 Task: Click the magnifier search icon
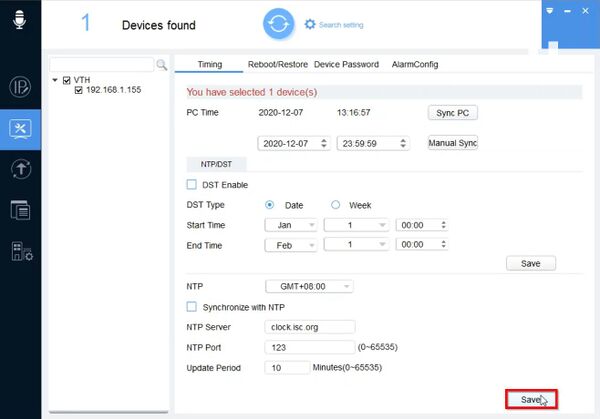click(161, 65)
